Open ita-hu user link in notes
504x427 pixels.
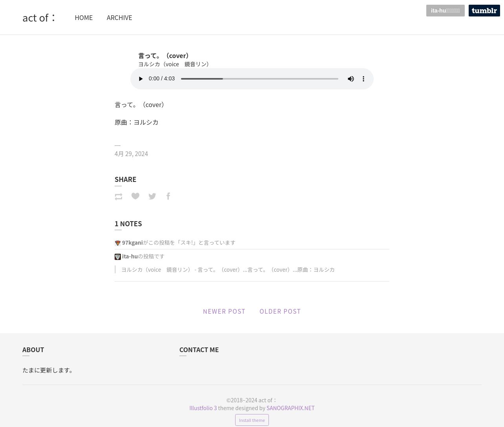[x=130, y=256]
